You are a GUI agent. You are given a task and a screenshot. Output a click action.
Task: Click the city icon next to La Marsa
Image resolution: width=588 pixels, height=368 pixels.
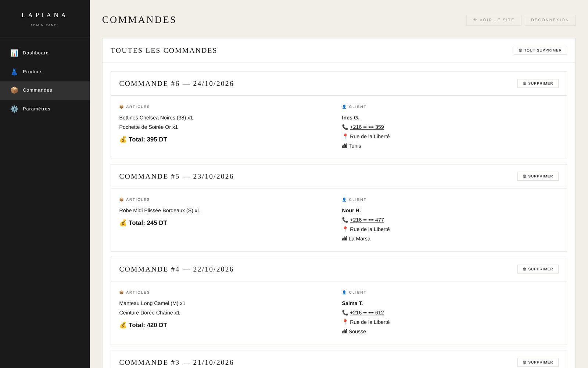[x=345, y=238]
